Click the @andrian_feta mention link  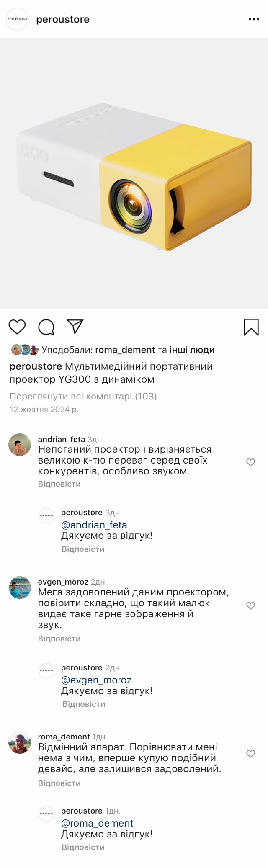coord(94,525)
